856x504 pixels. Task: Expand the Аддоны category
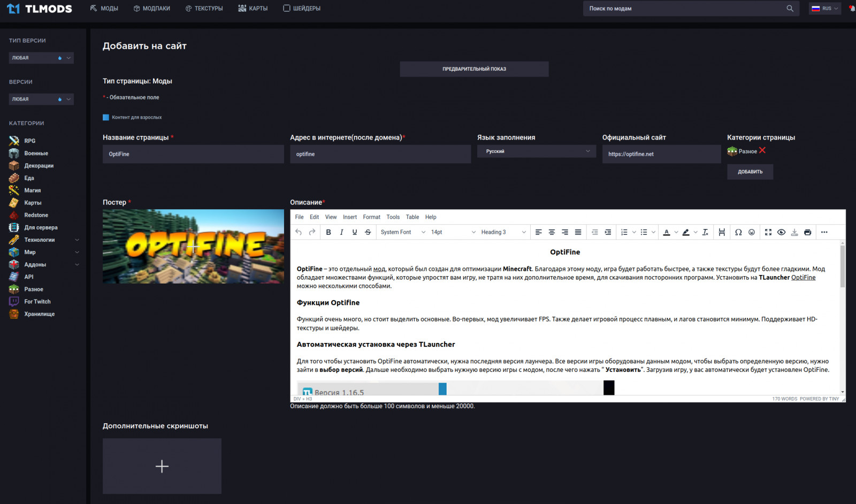pos(77,264)
